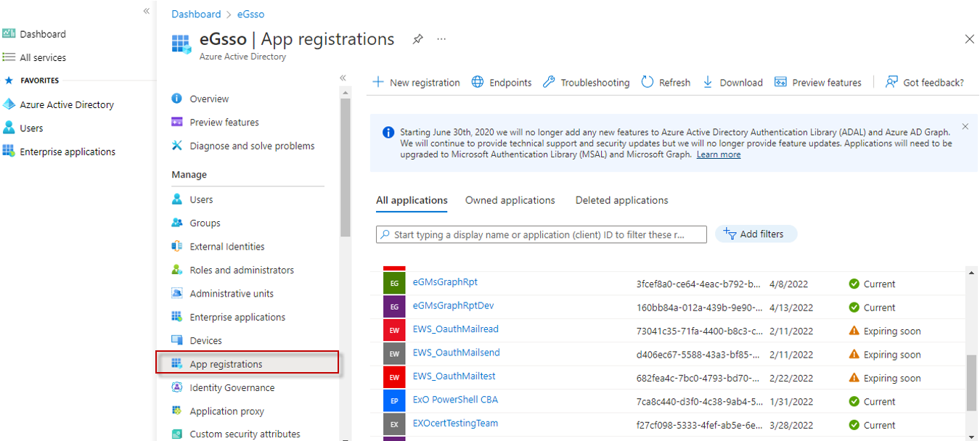Select App registrations menu item
Viewport: 980px width, 441px height.
click(x=248, y=363)
